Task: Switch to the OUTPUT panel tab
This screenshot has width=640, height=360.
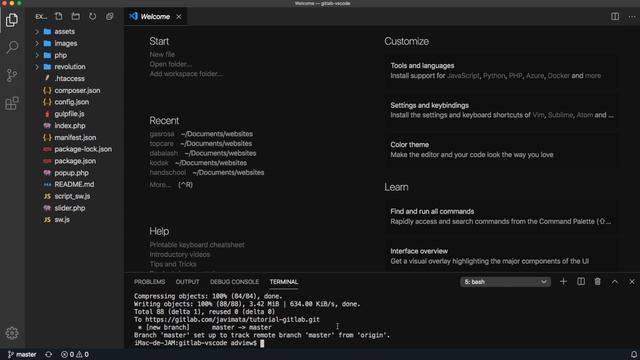Action: pyautogui.click(x=187, y=282)
